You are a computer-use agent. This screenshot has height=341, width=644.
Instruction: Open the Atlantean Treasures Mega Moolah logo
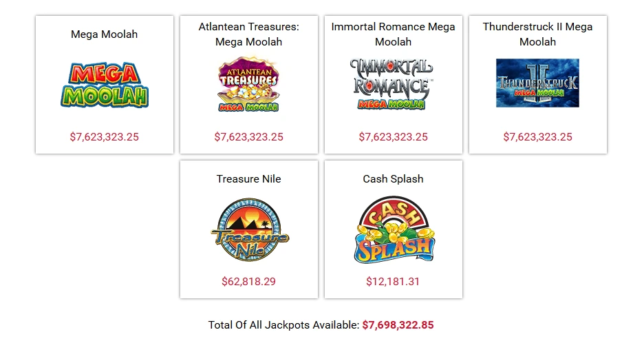pos(248,85)
